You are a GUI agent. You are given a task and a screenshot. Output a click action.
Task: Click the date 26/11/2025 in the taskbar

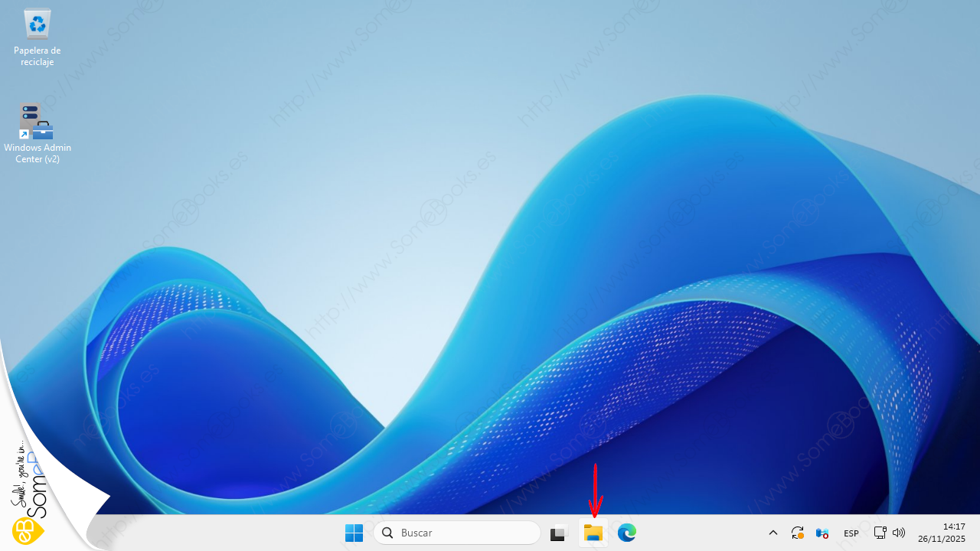coord(944,539)
